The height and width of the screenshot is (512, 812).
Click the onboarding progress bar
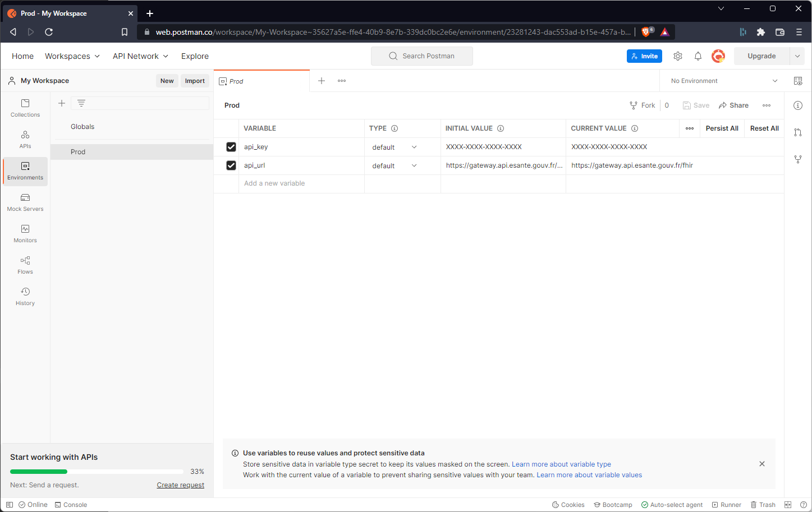pyautogui.click(x=97, y=472)
